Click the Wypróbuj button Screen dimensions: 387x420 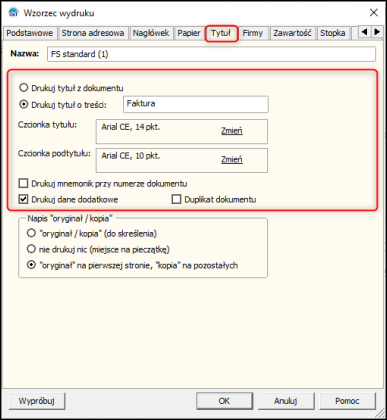(37, 401)
